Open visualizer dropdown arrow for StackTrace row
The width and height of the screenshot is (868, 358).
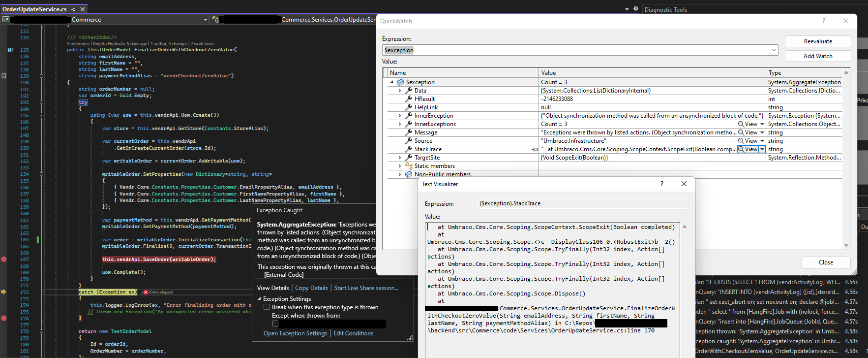pyautogui.click(x=762, y=149)
